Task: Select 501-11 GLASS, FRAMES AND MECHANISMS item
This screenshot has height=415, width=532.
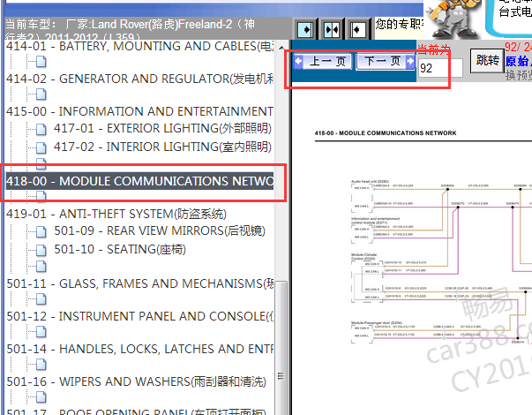Action: [139, 283]
